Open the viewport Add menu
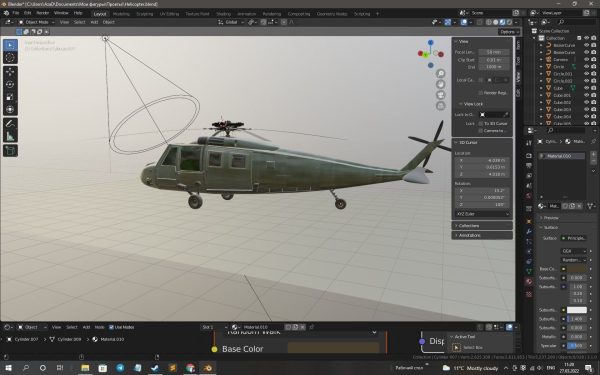This screenshot has height=375, width=600. point(94,22)
